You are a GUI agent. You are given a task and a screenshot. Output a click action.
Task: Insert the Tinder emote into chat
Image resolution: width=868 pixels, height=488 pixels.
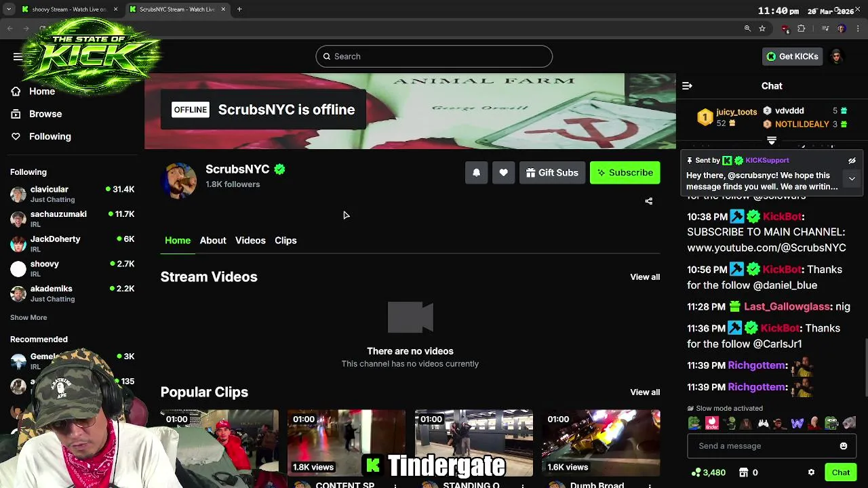click(x=711, y=424)
